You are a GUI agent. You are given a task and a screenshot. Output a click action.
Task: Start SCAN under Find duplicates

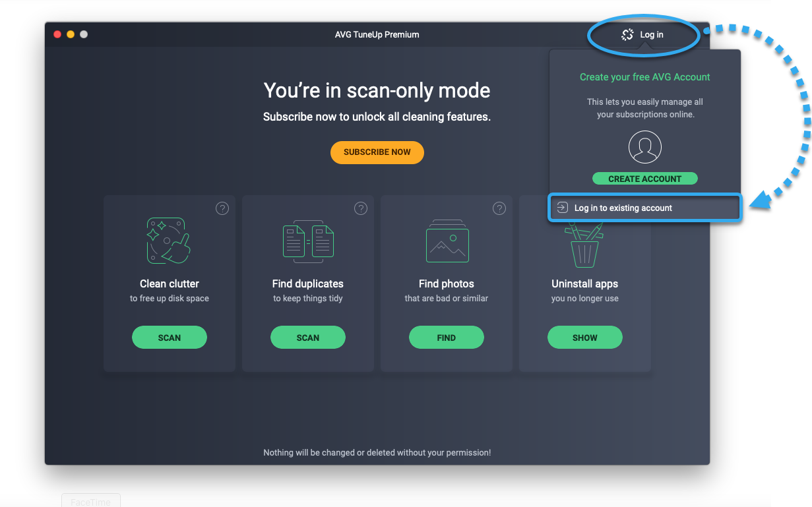[308, 338]
